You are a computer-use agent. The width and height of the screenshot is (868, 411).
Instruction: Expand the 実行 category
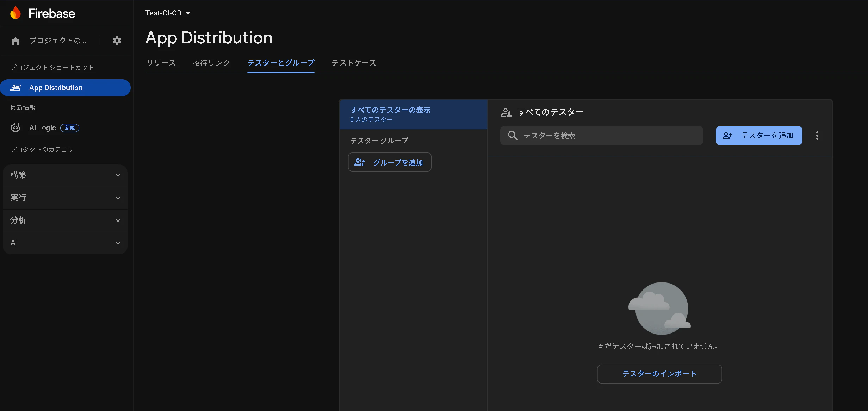click(65, 198)
